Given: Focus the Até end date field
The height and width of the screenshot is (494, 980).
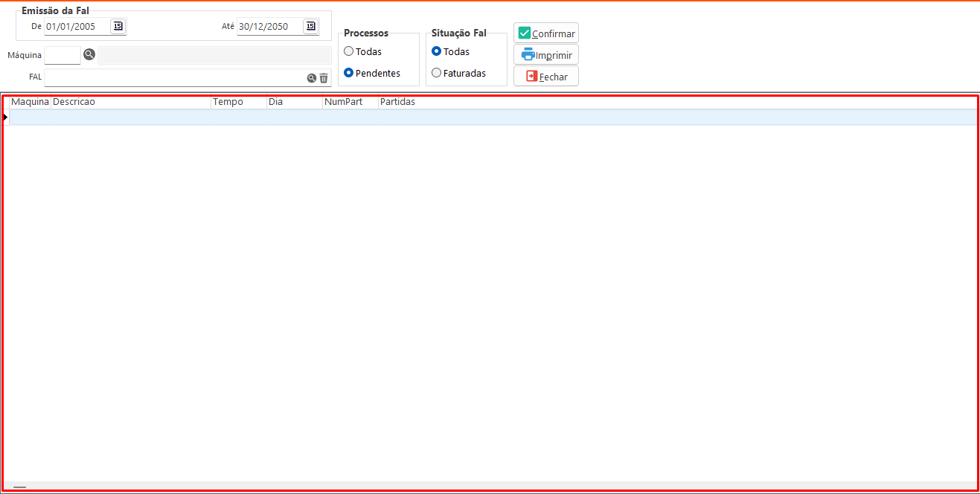Looking at the screenshot, I should [269, 27].
